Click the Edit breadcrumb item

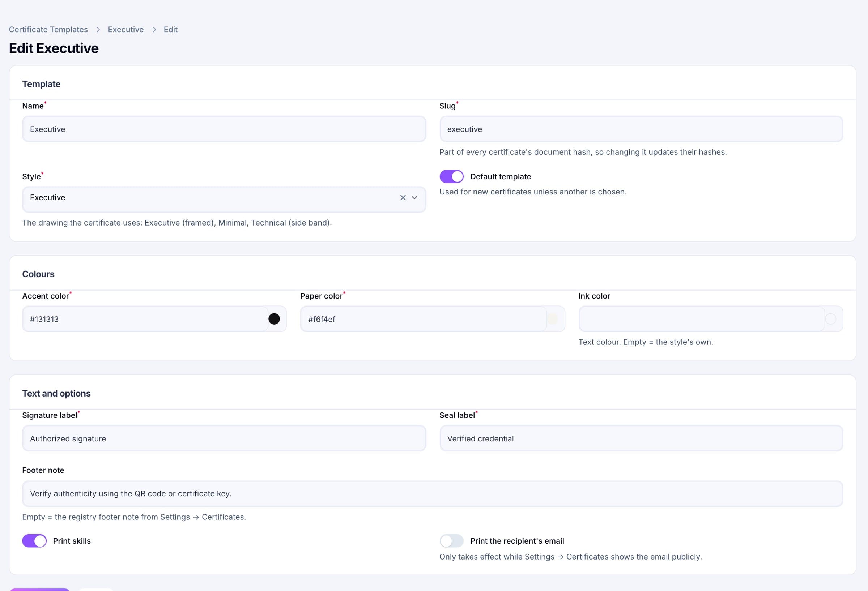(171, 30)
